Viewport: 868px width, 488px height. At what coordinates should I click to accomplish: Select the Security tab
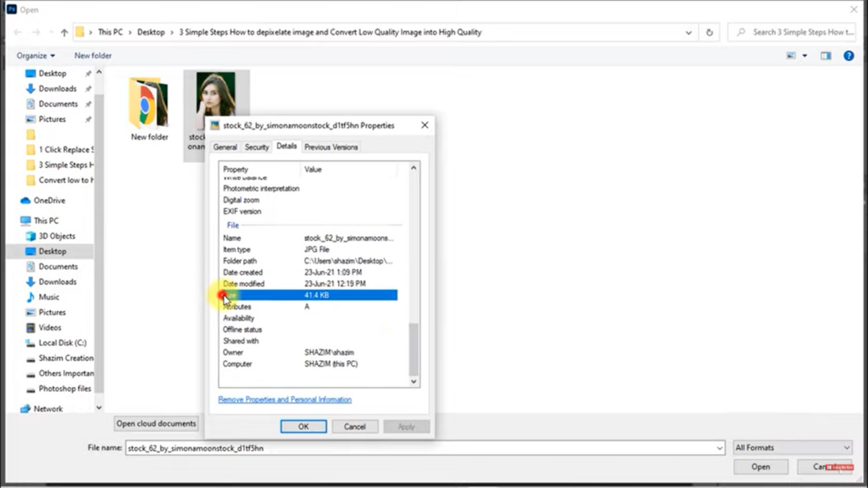point(256,146)
